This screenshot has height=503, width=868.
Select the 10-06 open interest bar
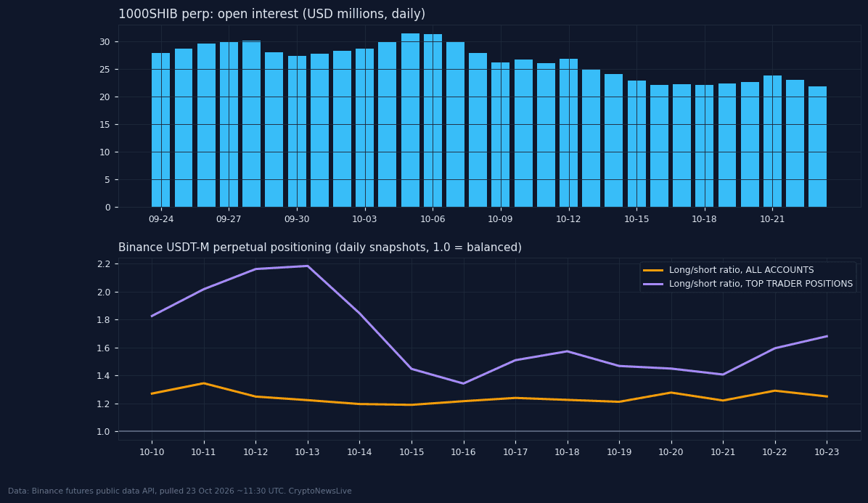coord(433,120)
